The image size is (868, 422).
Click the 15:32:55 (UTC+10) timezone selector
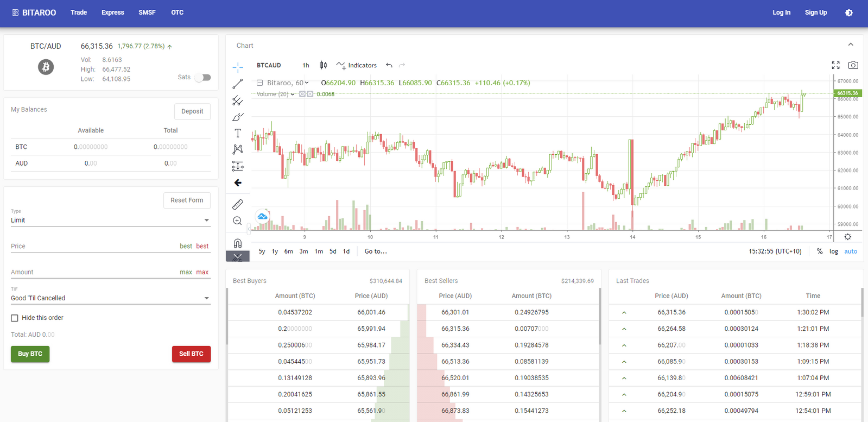pyautogui.click(x=775, y=251)
